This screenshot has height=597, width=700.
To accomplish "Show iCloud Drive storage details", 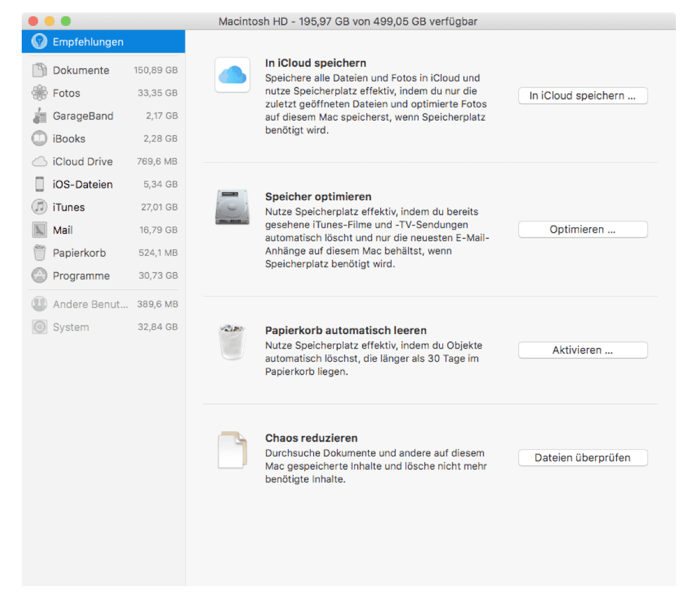I will 103,161.
